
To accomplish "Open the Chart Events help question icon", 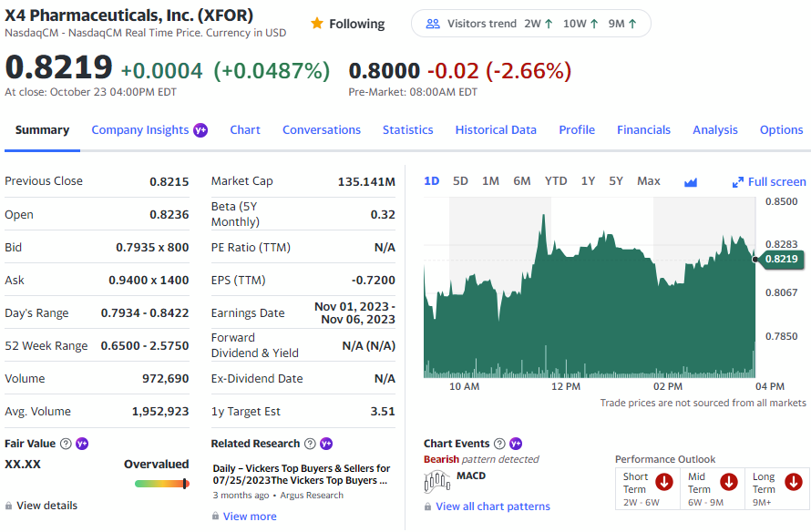I will (499, 444).
